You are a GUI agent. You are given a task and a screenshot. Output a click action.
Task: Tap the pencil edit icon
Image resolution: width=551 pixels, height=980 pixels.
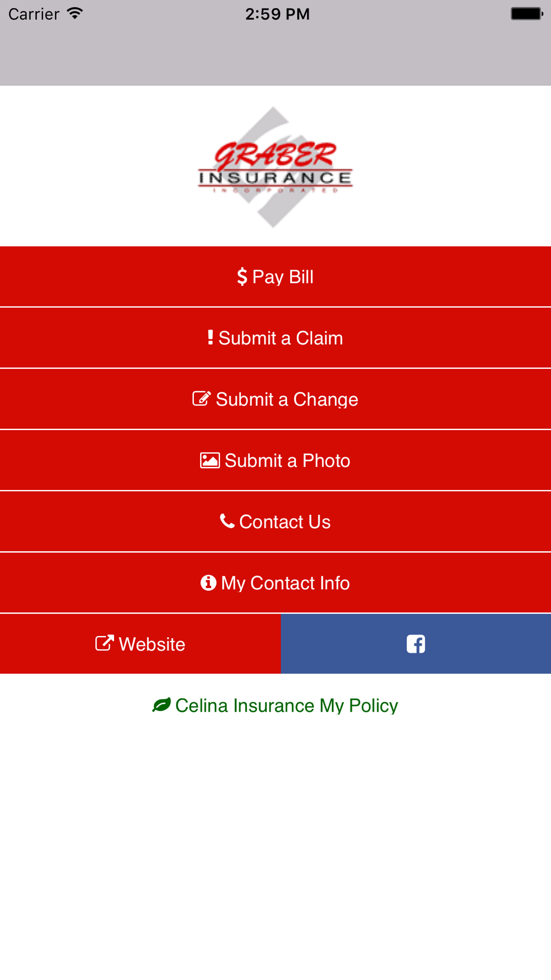(201, 399)
